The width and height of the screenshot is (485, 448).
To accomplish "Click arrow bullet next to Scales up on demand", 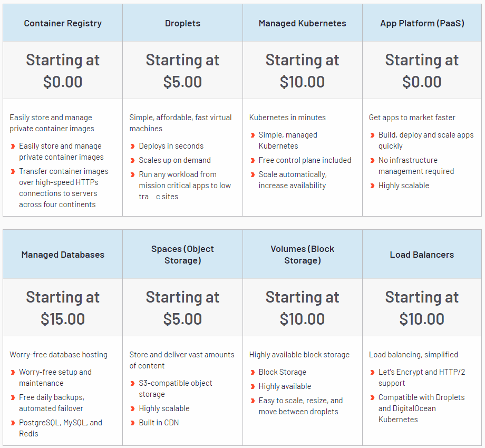I will (x=132, y=161).
